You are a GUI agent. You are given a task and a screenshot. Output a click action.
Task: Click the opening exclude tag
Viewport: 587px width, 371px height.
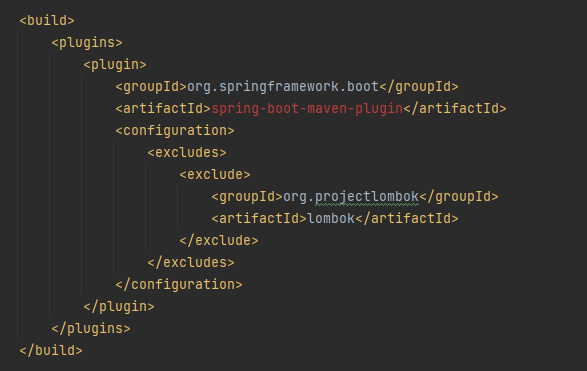point(215,174)
